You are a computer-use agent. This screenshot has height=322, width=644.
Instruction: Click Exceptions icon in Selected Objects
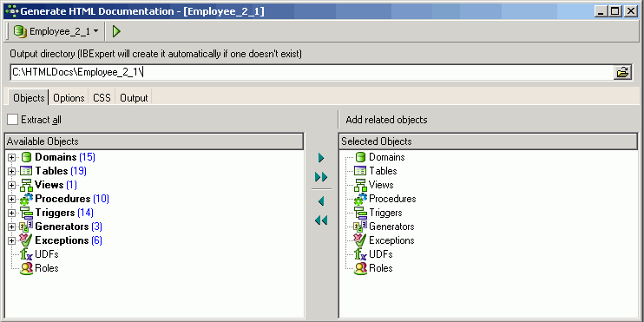point(360,240)
